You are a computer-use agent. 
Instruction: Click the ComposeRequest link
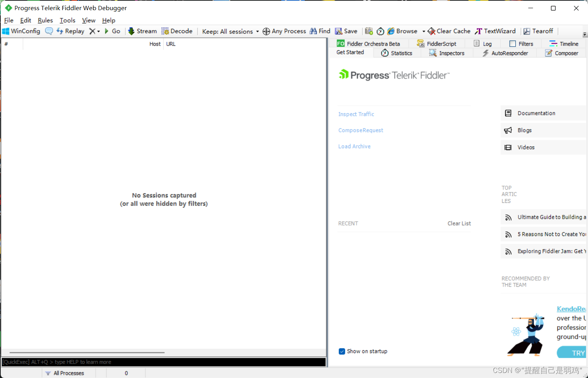pos(361,130)
